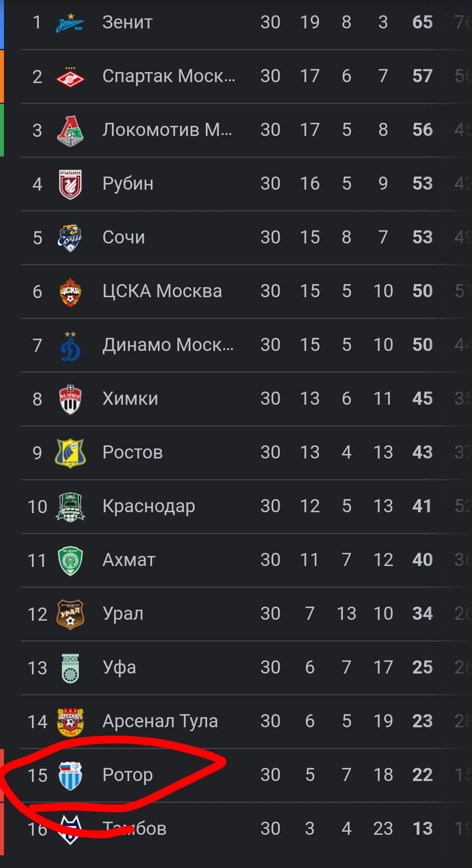Click the Dynamo Moscow logo

(x=70, y=346)
